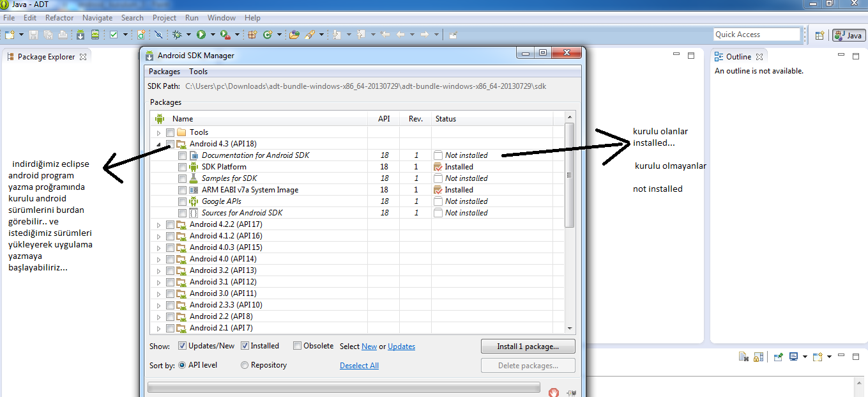Click the Status column header
The height and width of the screenshot is (397, 868).
(492, 119)
